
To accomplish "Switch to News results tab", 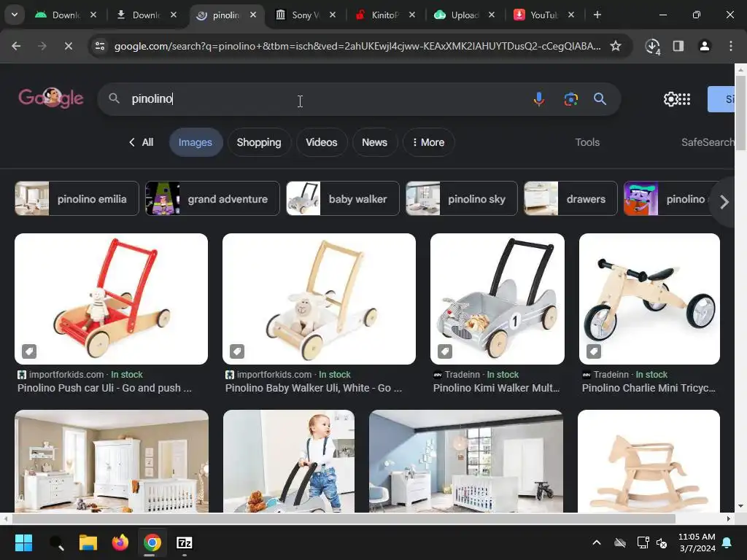I will (374, 142).
